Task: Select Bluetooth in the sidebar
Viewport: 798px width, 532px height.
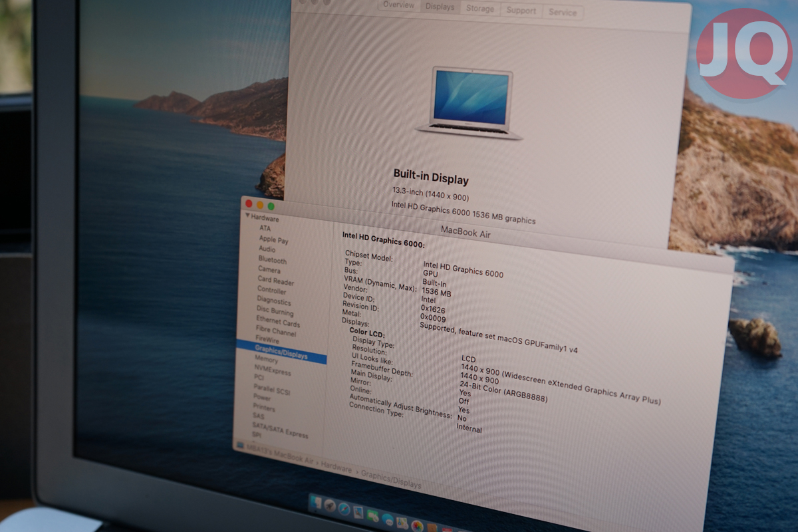Action: tap(273, 260)
